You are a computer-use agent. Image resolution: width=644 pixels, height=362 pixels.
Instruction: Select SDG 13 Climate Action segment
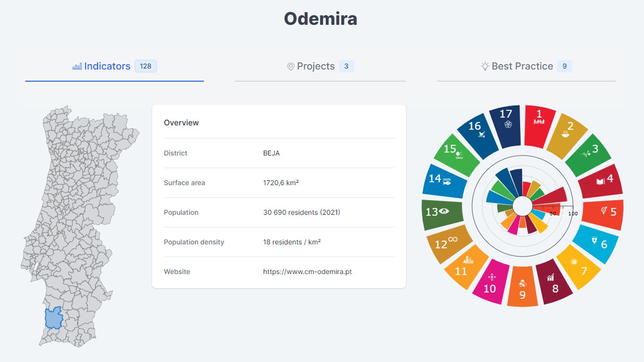coord(442,214)
